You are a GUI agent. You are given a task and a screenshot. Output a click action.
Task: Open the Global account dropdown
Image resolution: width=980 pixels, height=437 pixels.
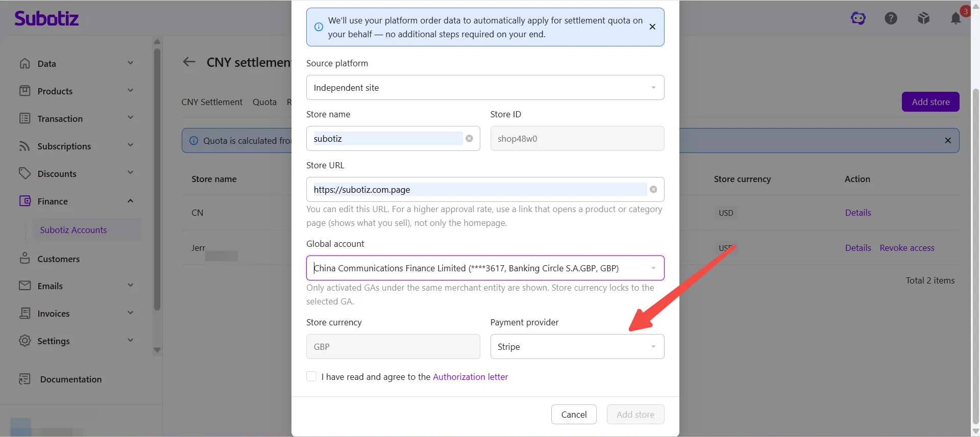coord(485,268)
